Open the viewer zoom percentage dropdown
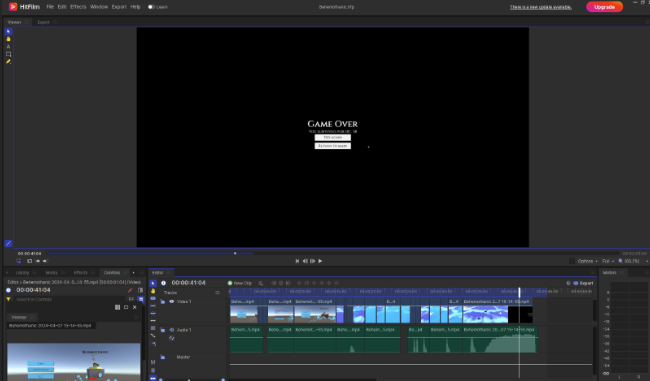 pos(635,261)
